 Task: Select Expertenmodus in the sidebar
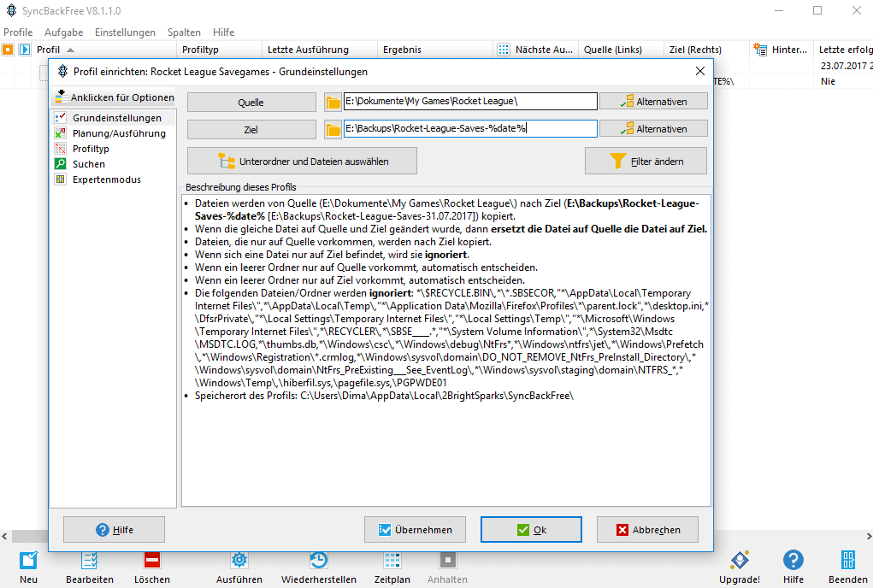tap(114, 179)
